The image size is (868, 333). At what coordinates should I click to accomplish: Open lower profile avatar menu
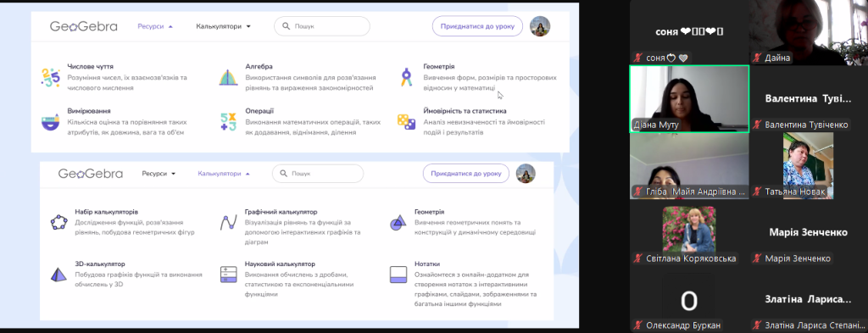coord(526,173)
